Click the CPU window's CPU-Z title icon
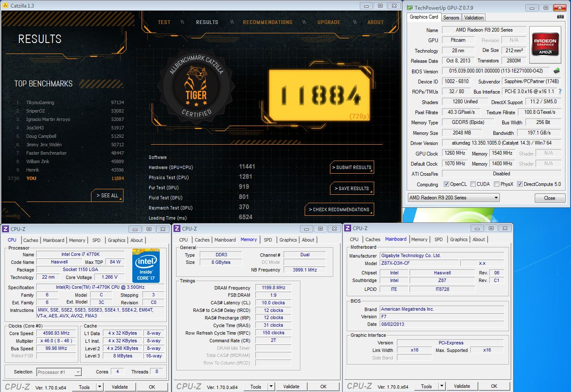Viewport: 571px width, 392px height. coord(5,229)
